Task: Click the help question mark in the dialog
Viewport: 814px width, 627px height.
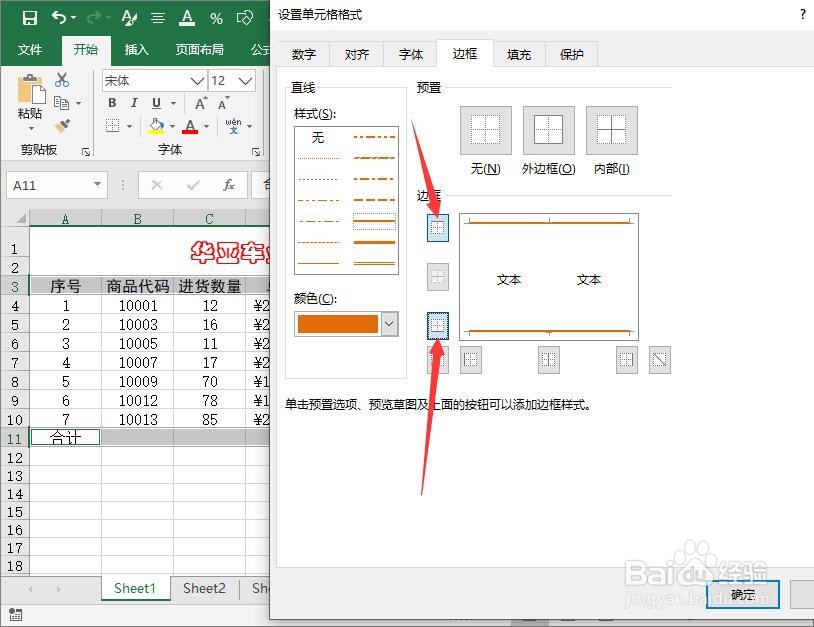Action: tap(803, 15)
